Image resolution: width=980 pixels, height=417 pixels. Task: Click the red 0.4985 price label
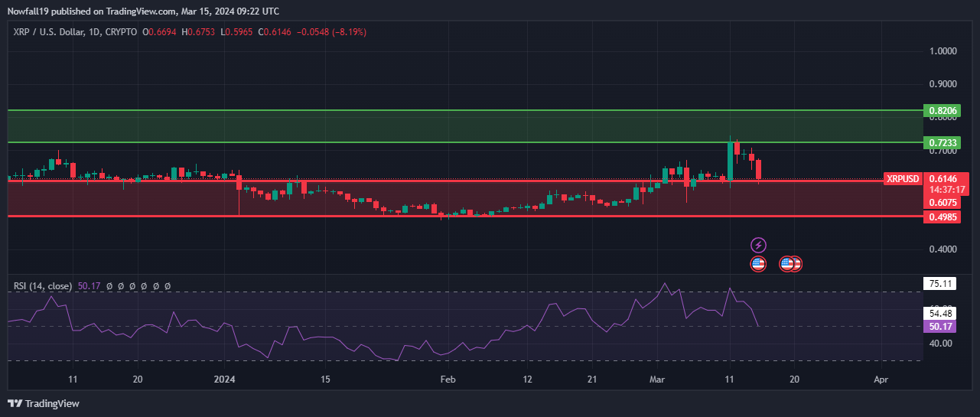pyautogui.click(x=943, y=217)
